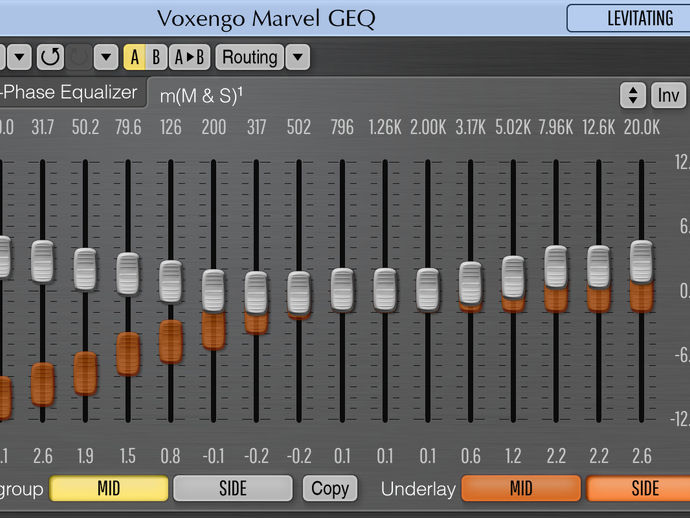Switch to state B toggle

156,57
